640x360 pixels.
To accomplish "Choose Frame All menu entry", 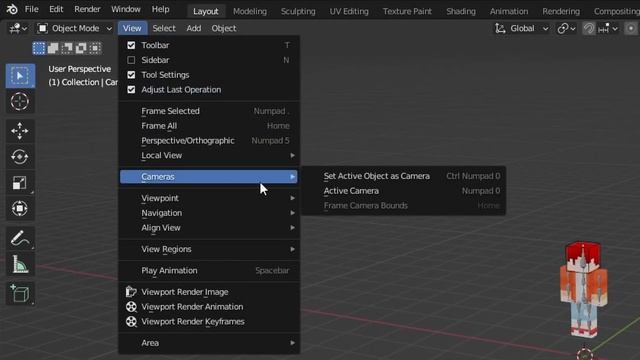I will [209, 126].
